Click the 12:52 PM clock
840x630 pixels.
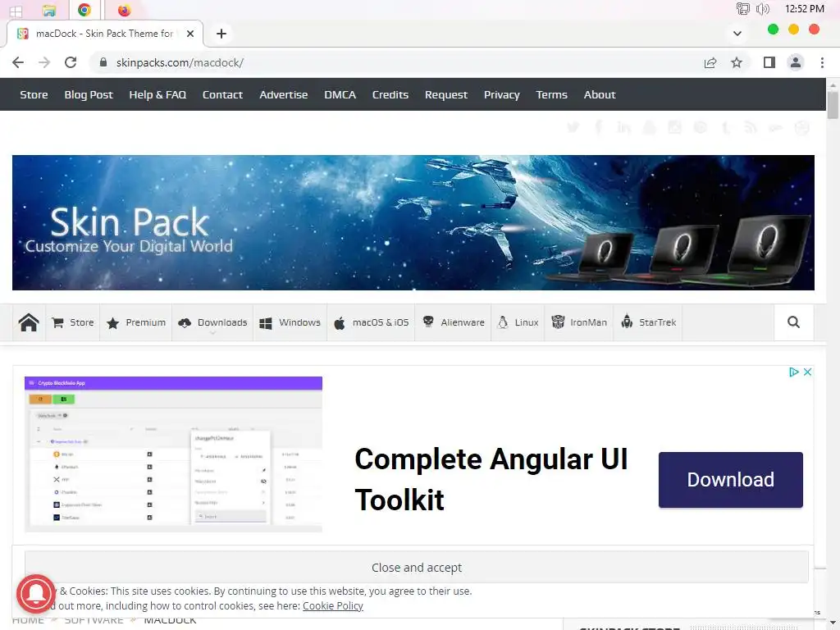tap(804, 8)
